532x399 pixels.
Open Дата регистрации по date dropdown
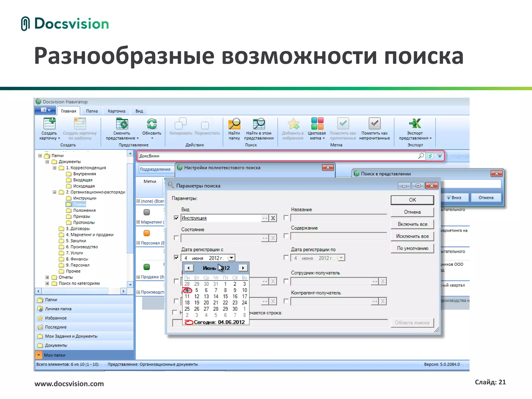pos(341,258)
